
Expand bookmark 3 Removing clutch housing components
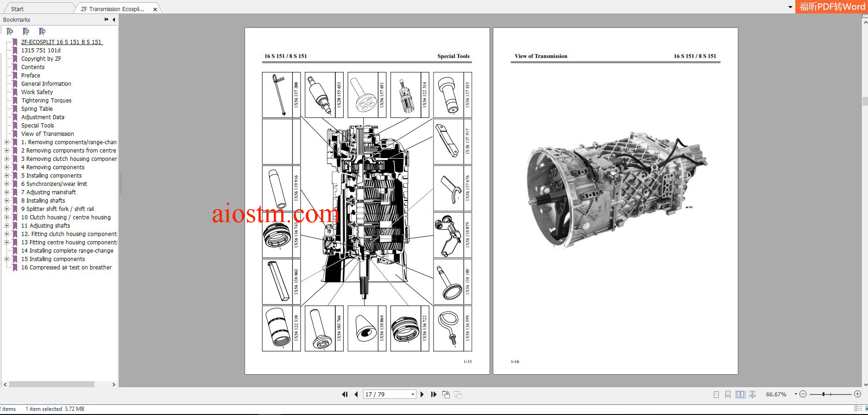pos(6,159)
